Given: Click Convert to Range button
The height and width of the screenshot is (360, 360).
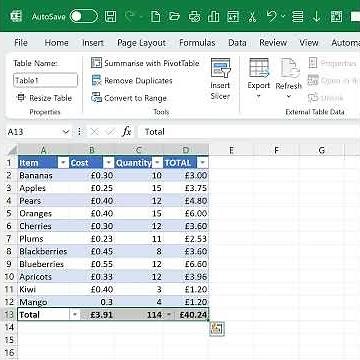Looking at the screenshot, I should 129,98.
